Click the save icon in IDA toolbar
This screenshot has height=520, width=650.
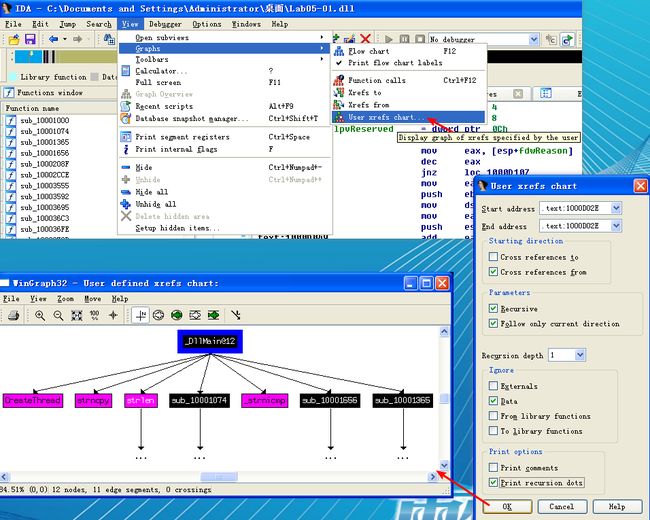[30, 39]
